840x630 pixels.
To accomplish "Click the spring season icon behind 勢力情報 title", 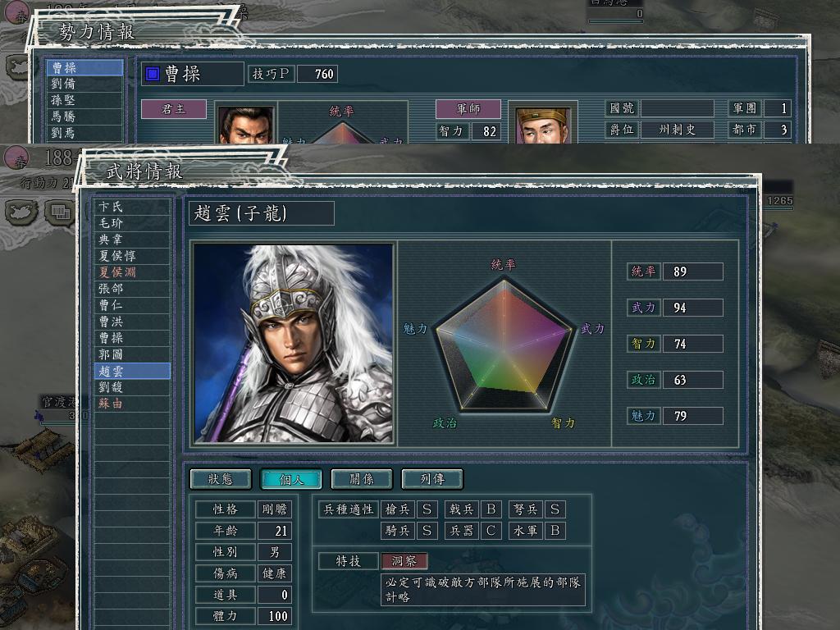I will [x=17, y=13].
